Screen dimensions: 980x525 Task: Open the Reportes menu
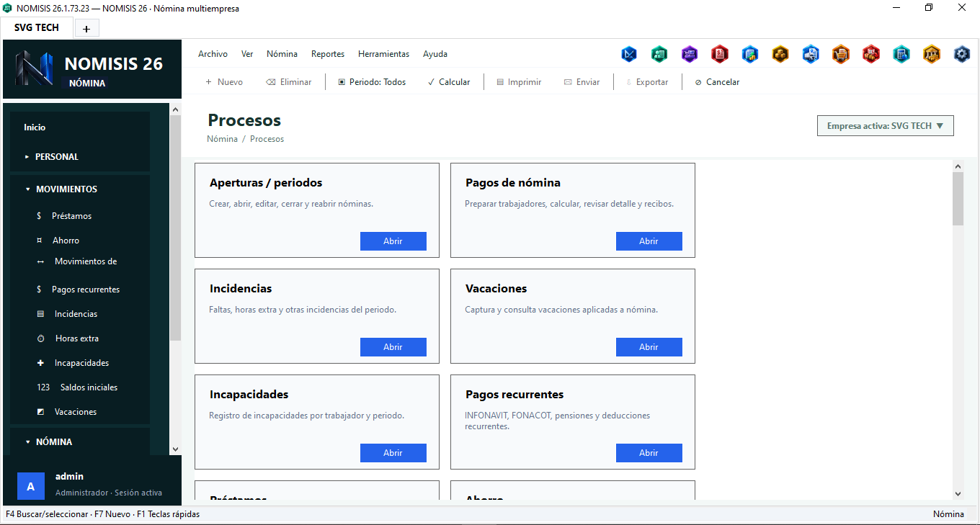[328, 54]
